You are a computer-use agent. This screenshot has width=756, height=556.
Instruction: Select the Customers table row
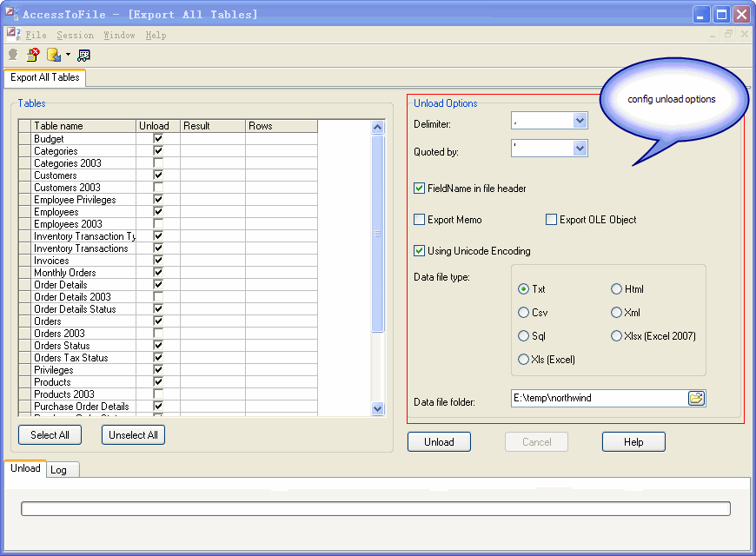click(x=168, y=175)
